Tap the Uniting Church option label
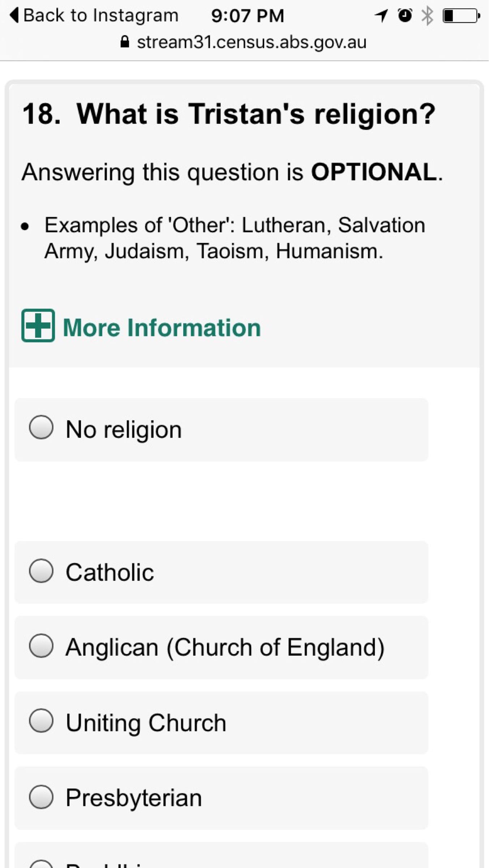This screenshot has height=868, width=489. click(146, 723)
